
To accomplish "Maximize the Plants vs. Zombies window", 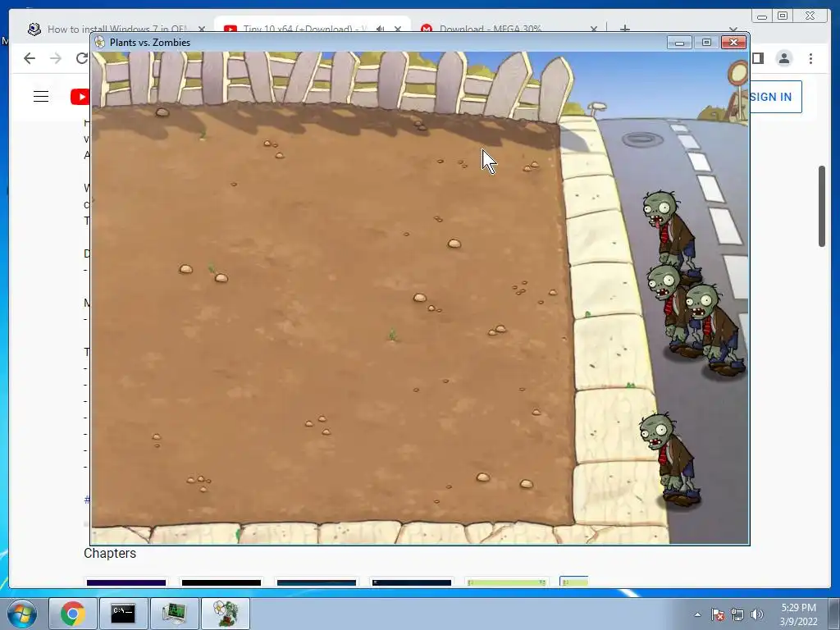I will [706, 43].
